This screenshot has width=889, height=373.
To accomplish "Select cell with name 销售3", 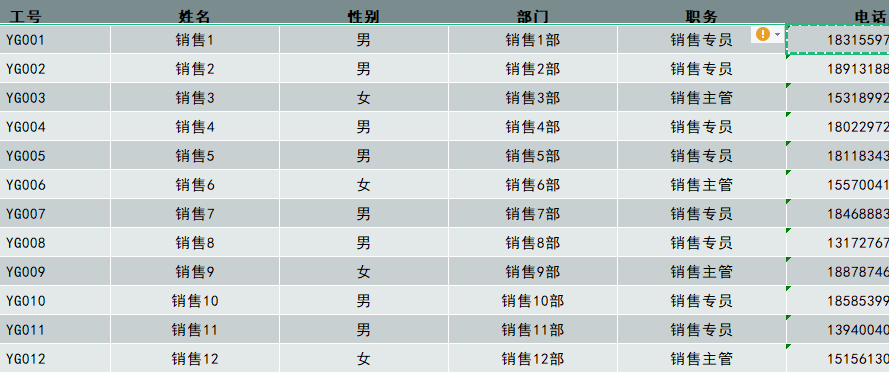I will point(194,98).
